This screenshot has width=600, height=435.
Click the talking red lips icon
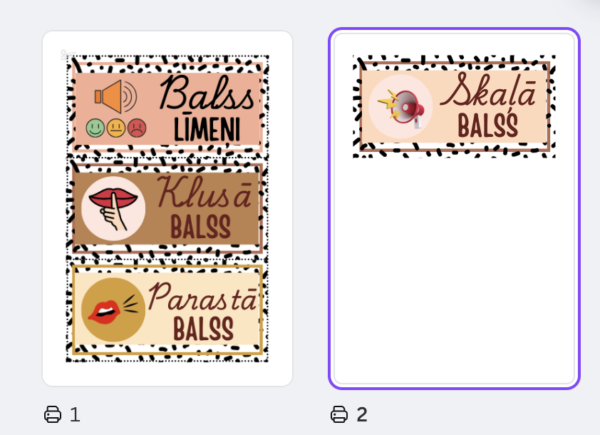113,310
